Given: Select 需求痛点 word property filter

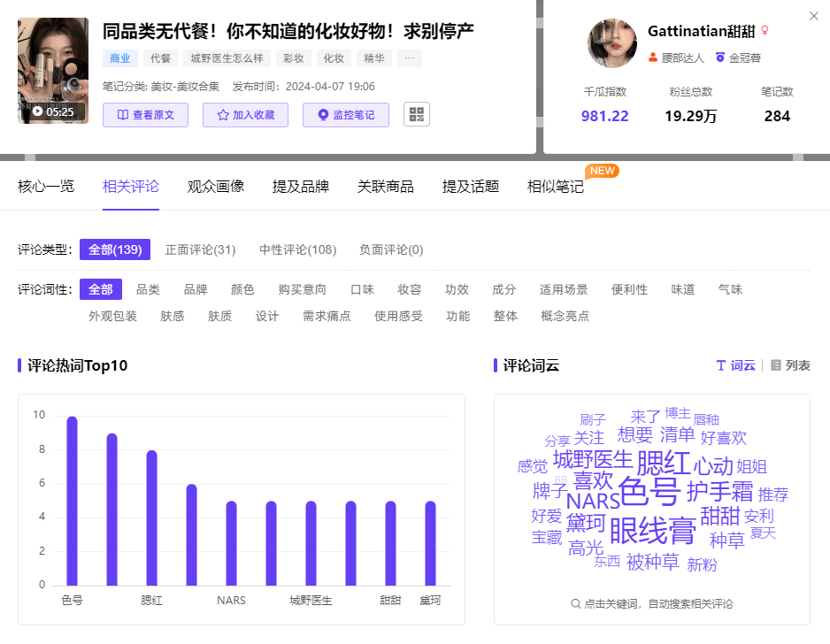Looking at the screenshot, I should (327, 316).
